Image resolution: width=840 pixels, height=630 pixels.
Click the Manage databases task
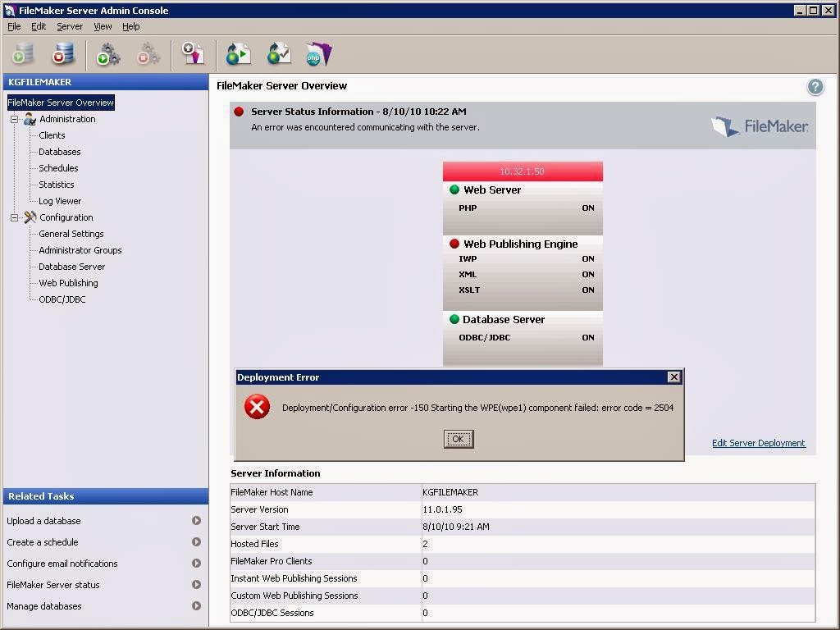coord(44,606)
